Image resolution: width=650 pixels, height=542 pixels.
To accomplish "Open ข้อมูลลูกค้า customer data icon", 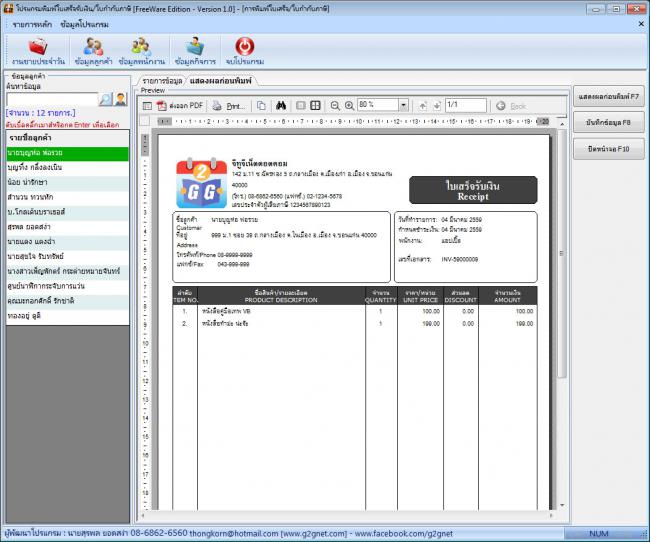I will coord(93,49).
